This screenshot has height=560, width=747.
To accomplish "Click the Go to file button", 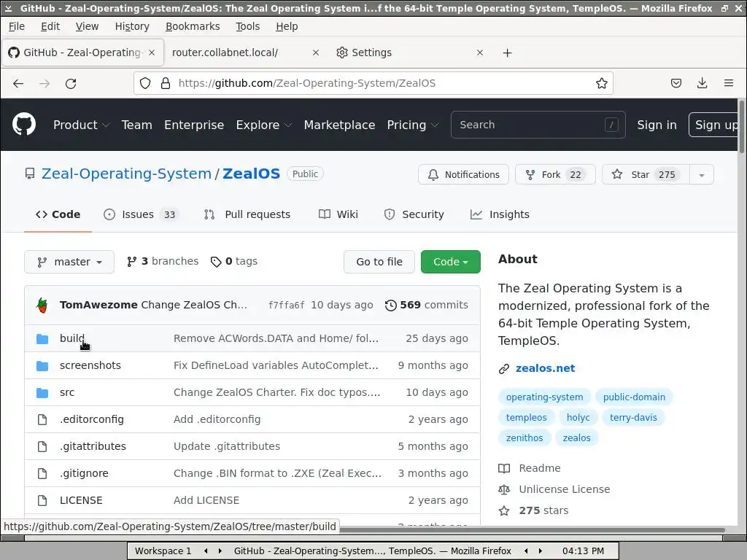I will [x=379, y=262].
